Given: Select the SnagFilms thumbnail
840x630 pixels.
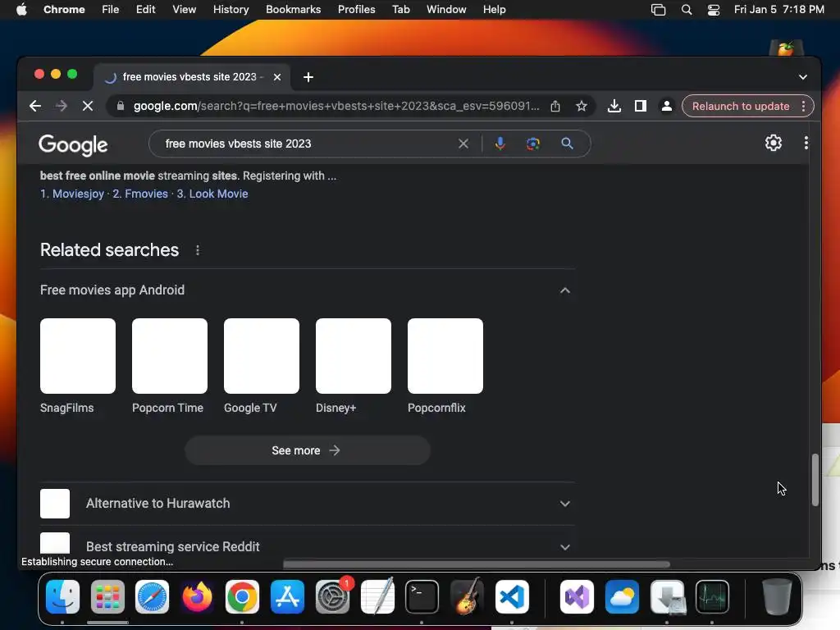Looking at the screenshot, I should coord(78,356).
